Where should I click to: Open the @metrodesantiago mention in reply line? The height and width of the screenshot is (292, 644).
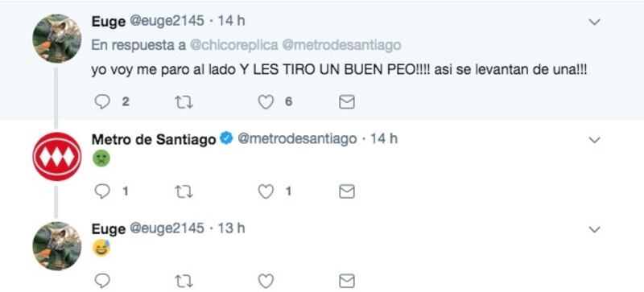[x=341, y=45]
